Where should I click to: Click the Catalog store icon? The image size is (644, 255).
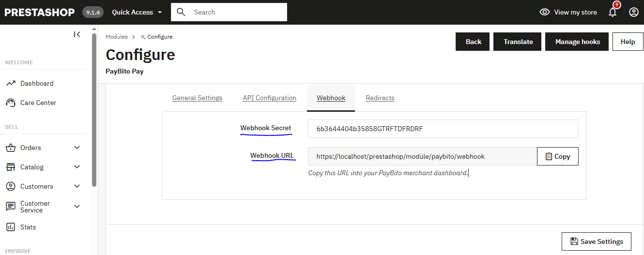[x=11, y=167]
